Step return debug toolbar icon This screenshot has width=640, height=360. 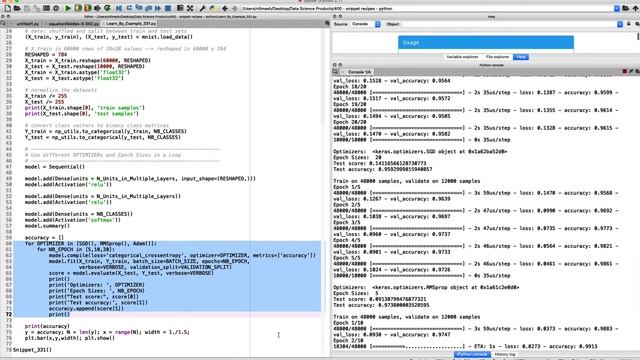click(149, 8)
